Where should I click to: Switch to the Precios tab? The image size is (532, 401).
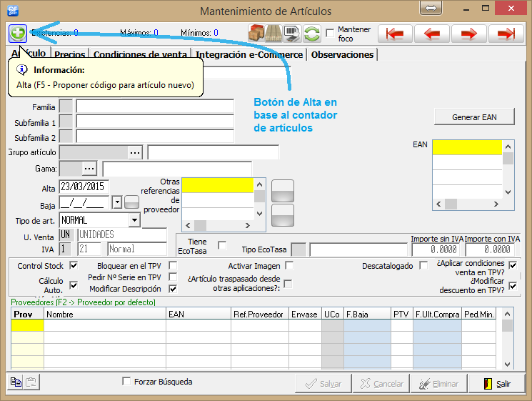click(x=69, y=54)
